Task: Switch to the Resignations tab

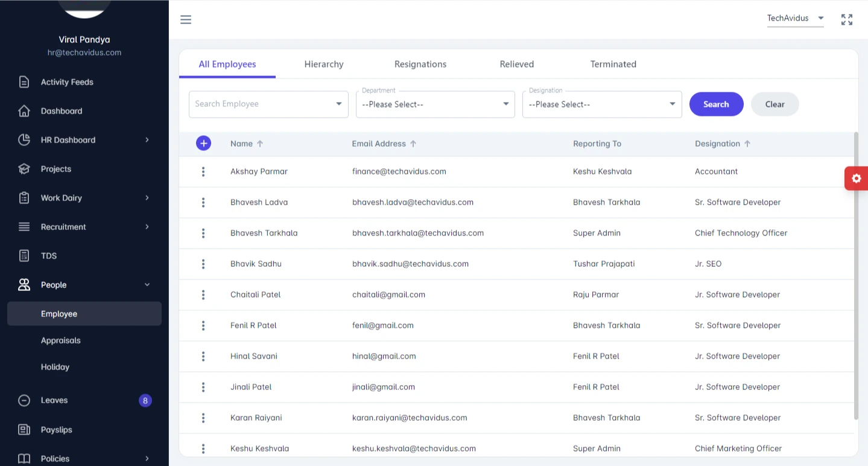Action: [420, 64]
